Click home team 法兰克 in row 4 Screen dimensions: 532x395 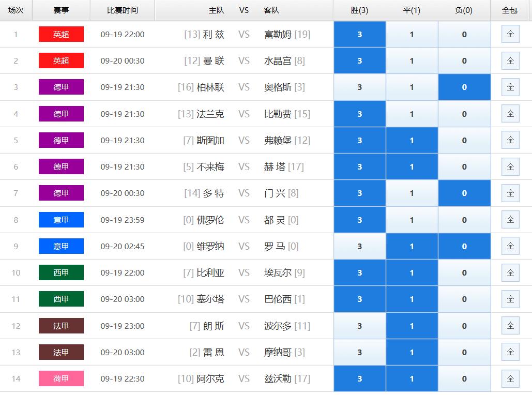(x=210, y=114)
